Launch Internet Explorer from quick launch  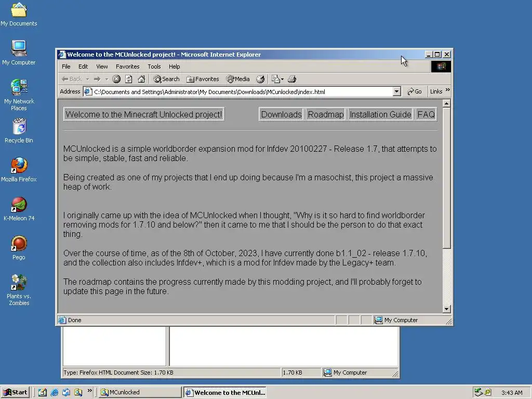54,392
